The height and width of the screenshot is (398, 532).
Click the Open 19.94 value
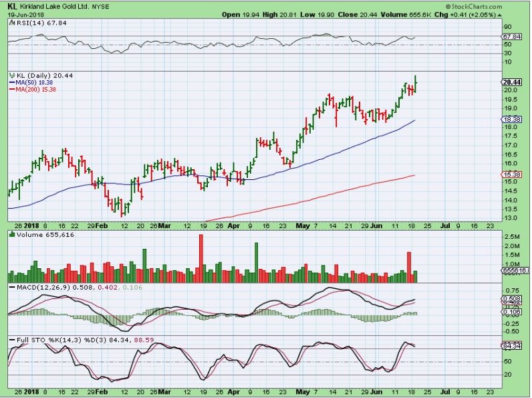[241, 15]
